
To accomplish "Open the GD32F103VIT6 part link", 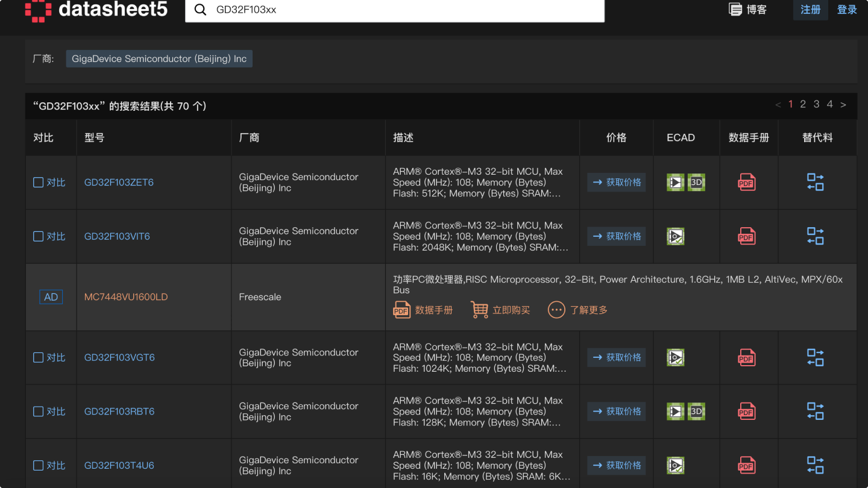I will point(117,237).
